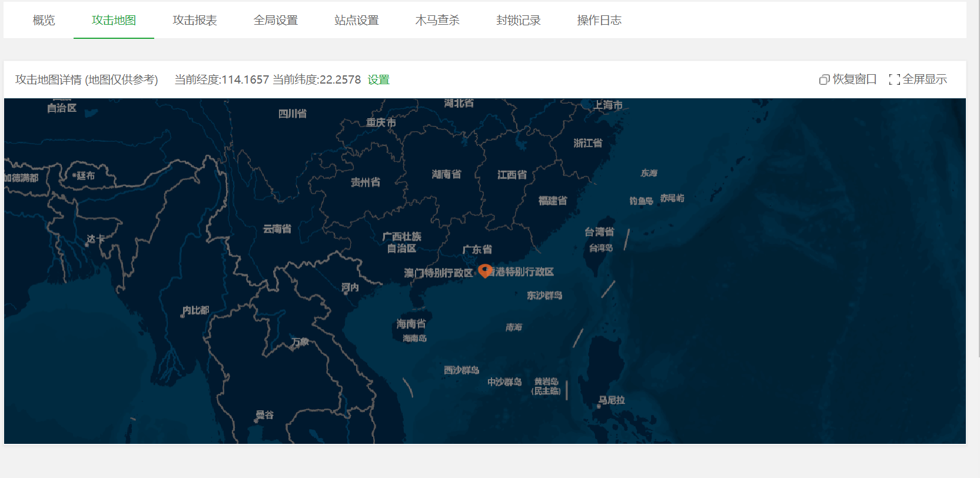Screen dimensions: 980x478
Task: Switch to the 攻击报表 tab
Action: click(194, 21)
